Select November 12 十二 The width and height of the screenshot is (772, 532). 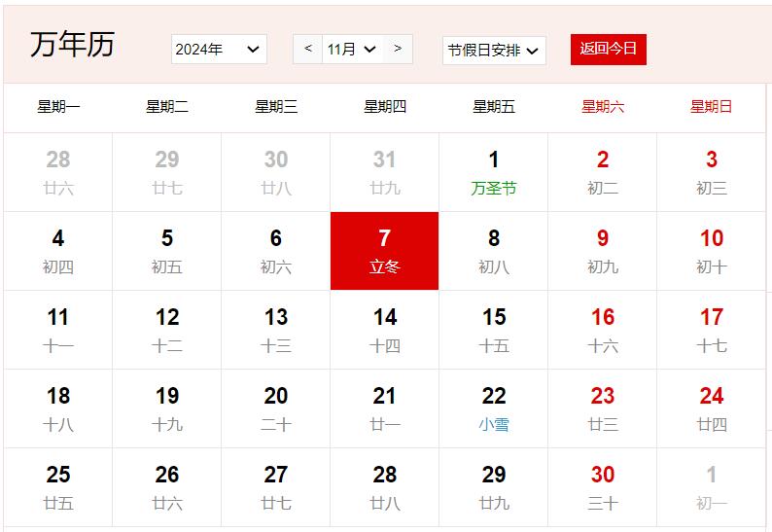[167, 330]
